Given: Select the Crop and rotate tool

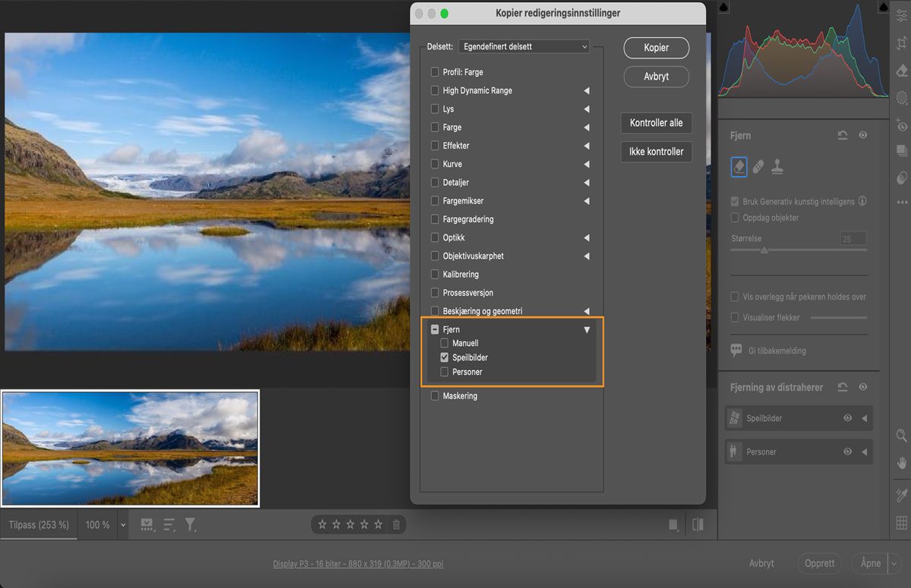Looking at the screenshot, I should click(x=902, y=43).
